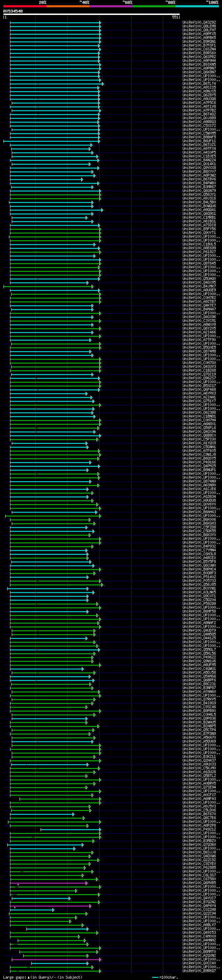Select hit UniRef100_Q6K8N7

199,72
